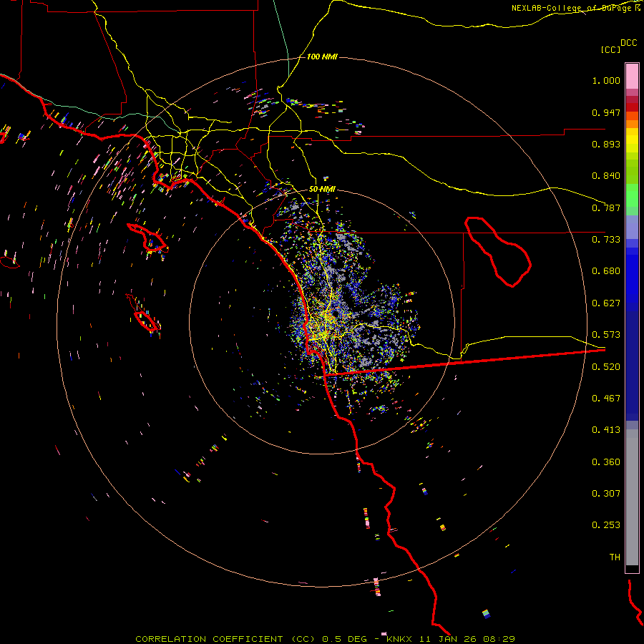
Task: Click the 0.840 scale value
Action: [x=606, y=176]
